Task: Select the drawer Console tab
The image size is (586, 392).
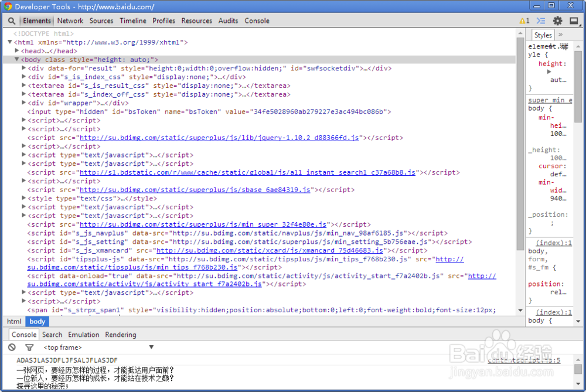Action: point(24,335)
